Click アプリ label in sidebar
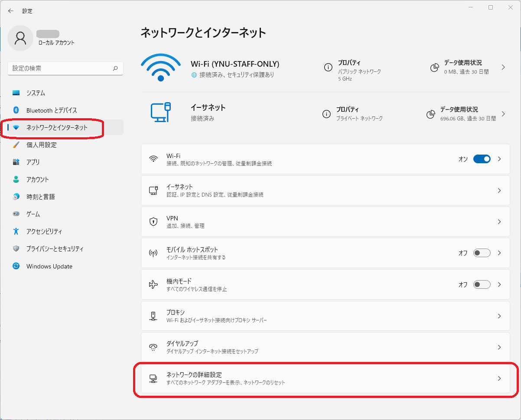Image resolution: width=521 pixels, height=420 pixels. click(33, 162)
